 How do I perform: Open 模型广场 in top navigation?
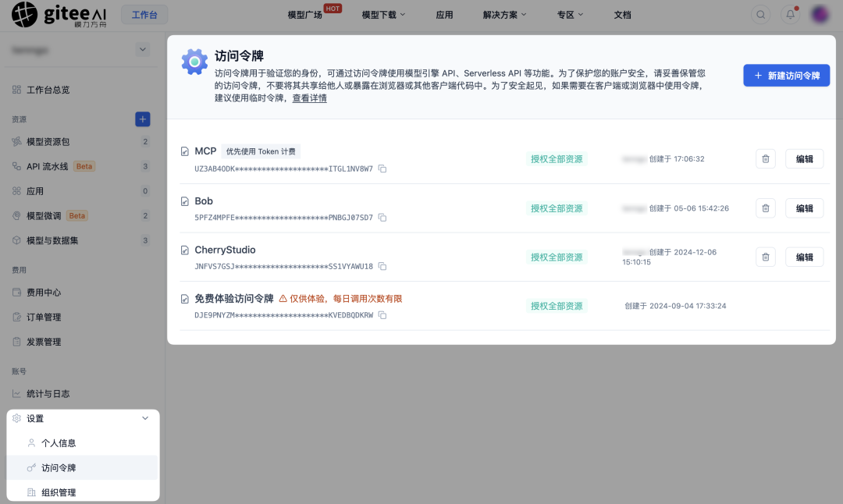(x=305, y=15)
